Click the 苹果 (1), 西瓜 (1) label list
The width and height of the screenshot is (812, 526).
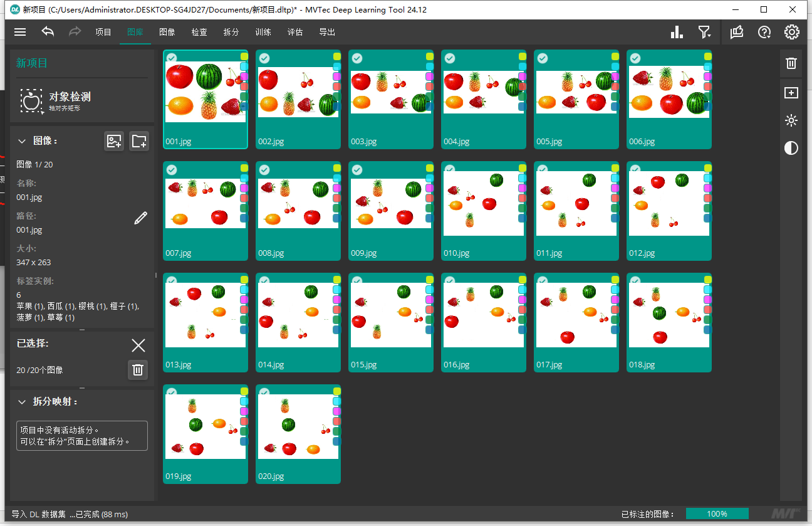tap(78, 312)
